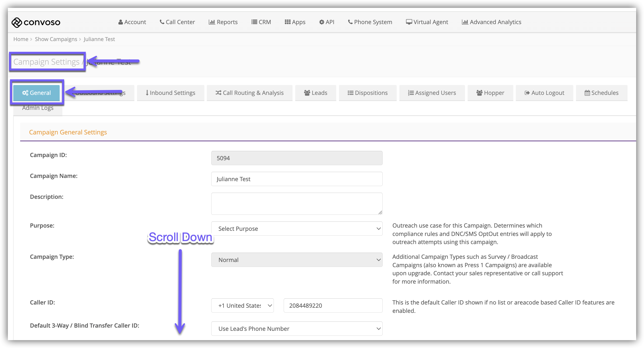
Task: Open the CRM menu
Action: [x=261, y=22]
